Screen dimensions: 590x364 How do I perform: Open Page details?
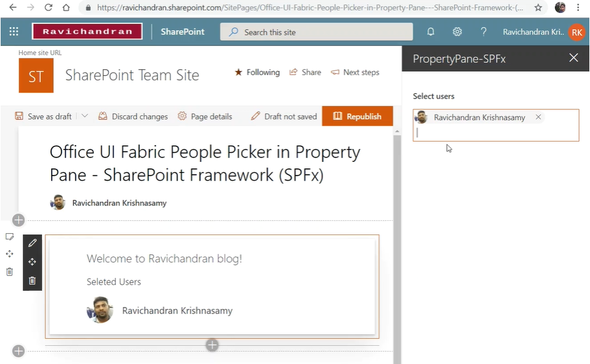205,117
